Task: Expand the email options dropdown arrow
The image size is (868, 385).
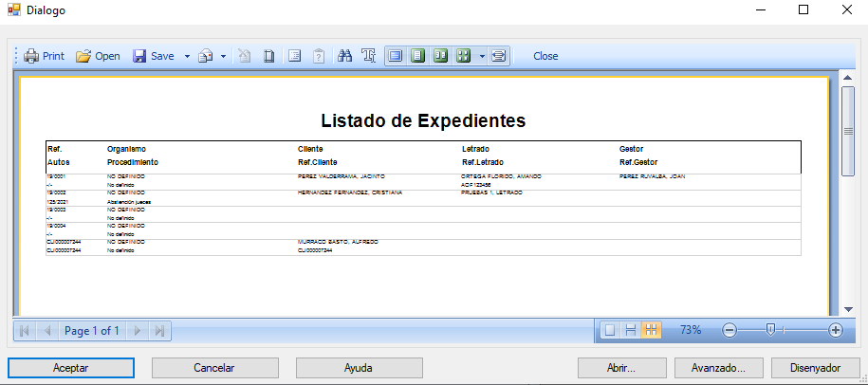Action: (223, 56)
